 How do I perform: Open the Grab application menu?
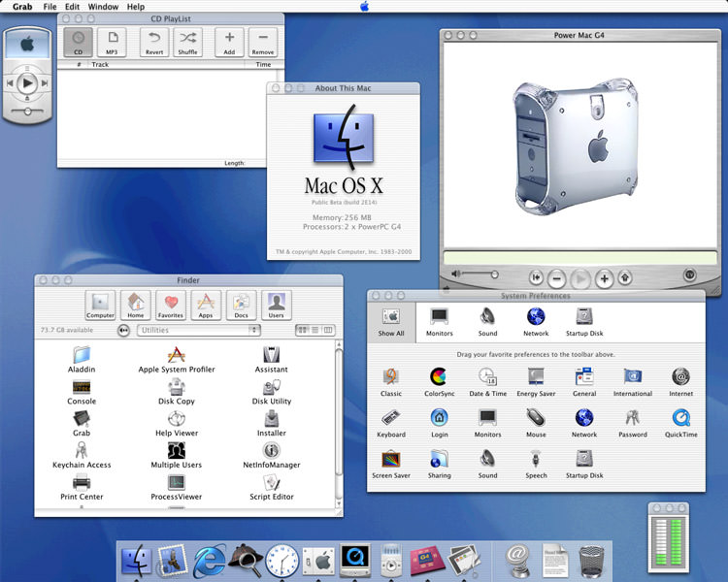pyautogui.click(x=22, y=7)
